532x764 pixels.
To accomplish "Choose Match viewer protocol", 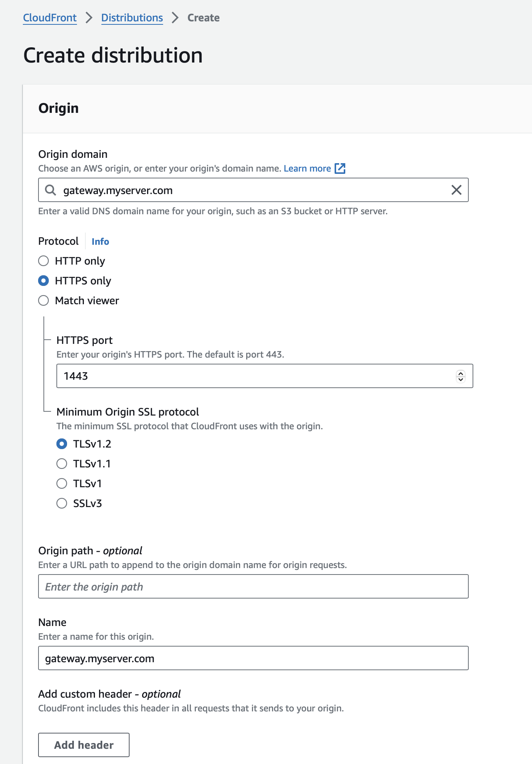I will click(44, 300).
